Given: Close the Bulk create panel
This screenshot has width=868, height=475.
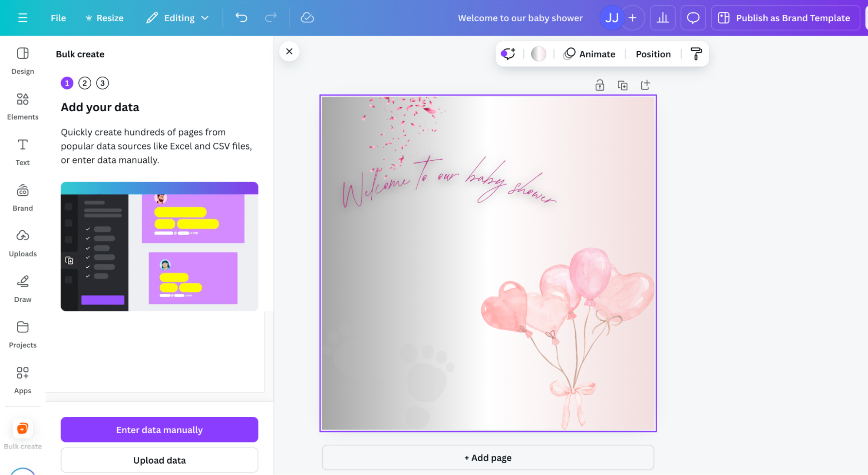Looking at the screenshot, I should (x=289, y=51).
